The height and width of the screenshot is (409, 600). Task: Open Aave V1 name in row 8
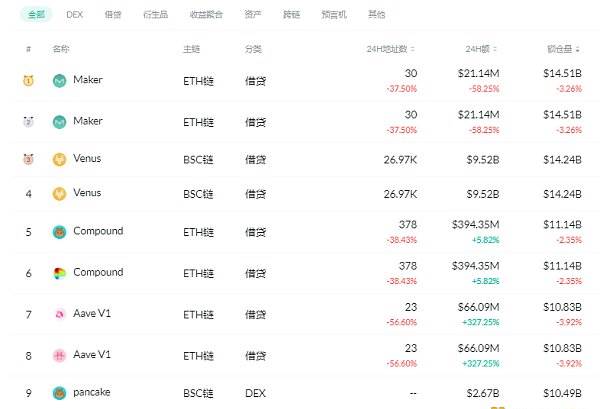coord(92,354)
